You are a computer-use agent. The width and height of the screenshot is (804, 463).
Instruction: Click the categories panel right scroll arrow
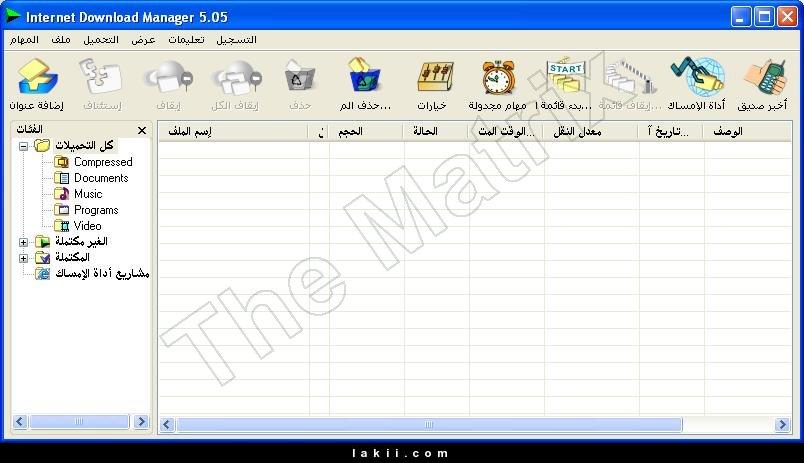[x=141, y=421]
